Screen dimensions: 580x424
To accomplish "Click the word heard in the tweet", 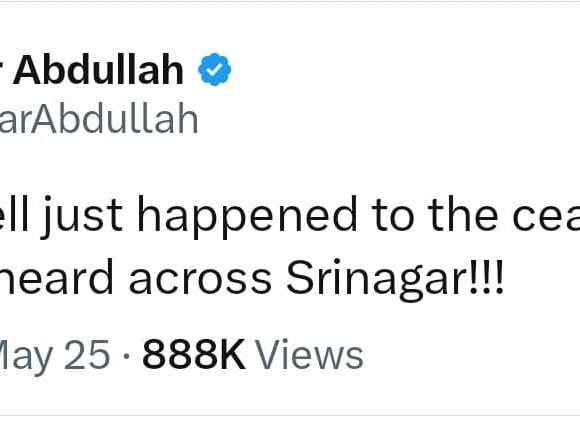I will [x=56, y=277].
